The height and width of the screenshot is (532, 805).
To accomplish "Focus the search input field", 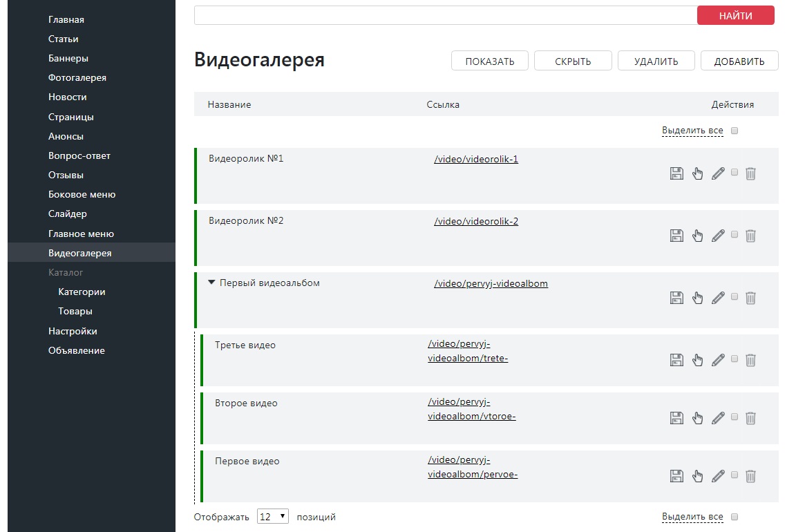I will [x=446, y=15].
